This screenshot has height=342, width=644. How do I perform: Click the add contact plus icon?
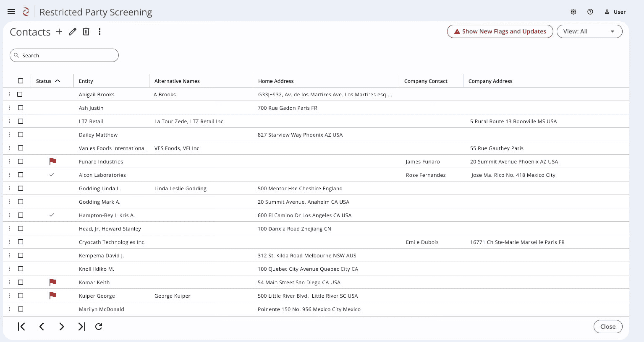59,32
